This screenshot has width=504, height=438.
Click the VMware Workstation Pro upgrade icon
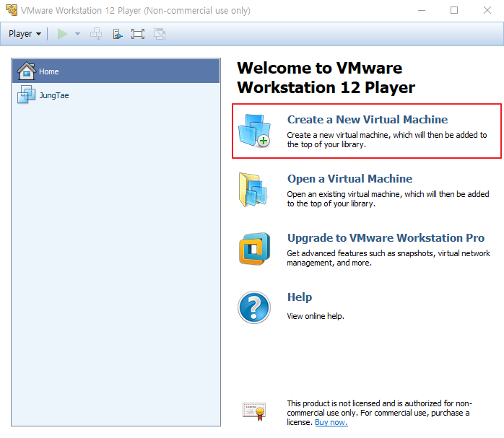coord(255,249)
